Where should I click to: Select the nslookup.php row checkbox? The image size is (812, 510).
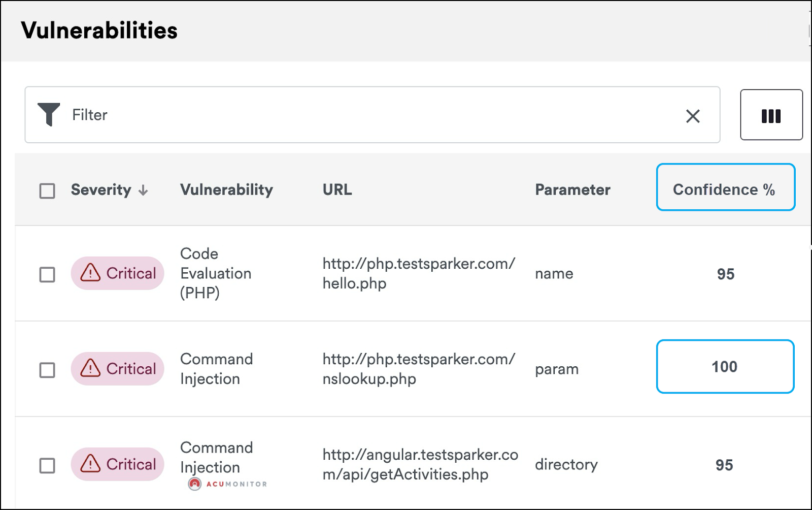[47, 370]
